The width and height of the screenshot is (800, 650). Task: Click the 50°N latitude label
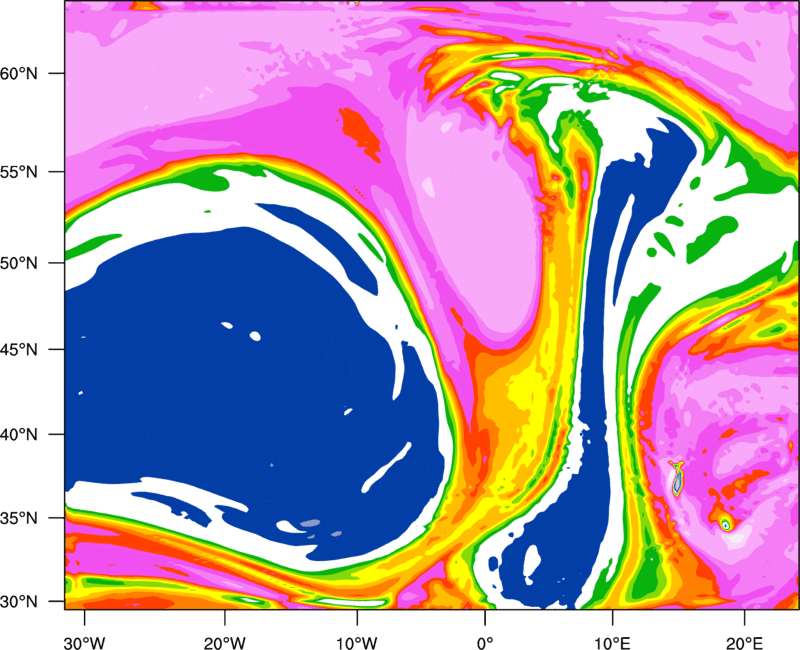(19, 263)
